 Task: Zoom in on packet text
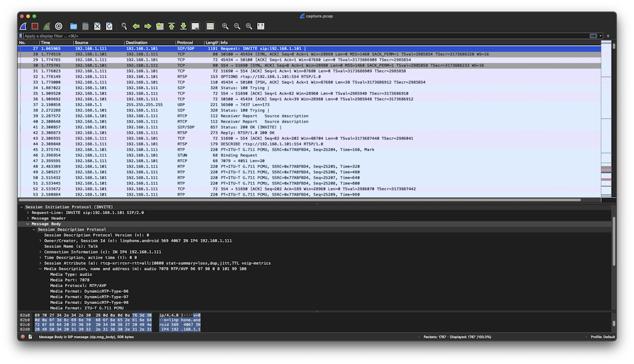pyautogui.click(x=225, y=26)
